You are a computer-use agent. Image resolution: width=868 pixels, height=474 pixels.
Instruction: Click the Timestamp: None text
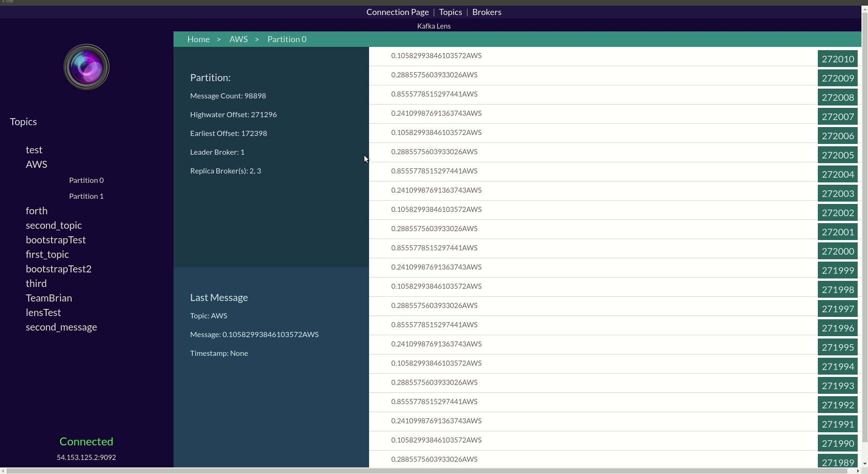coord(219,353)
